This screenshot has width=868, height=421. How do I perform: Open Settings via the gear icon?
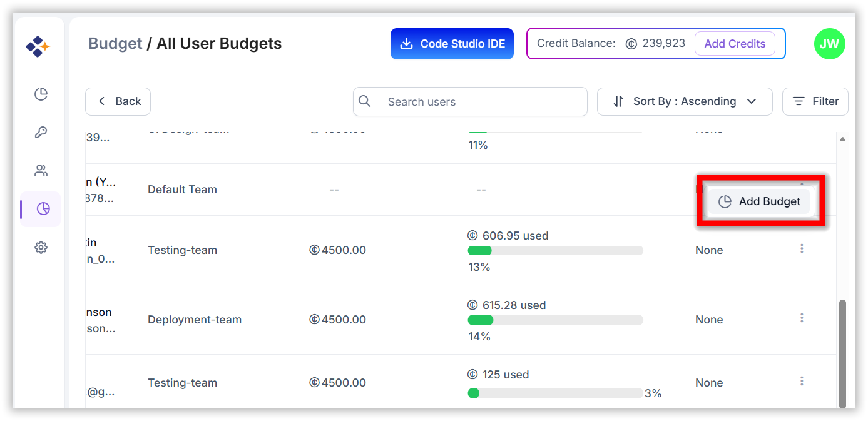pos(40,247)
